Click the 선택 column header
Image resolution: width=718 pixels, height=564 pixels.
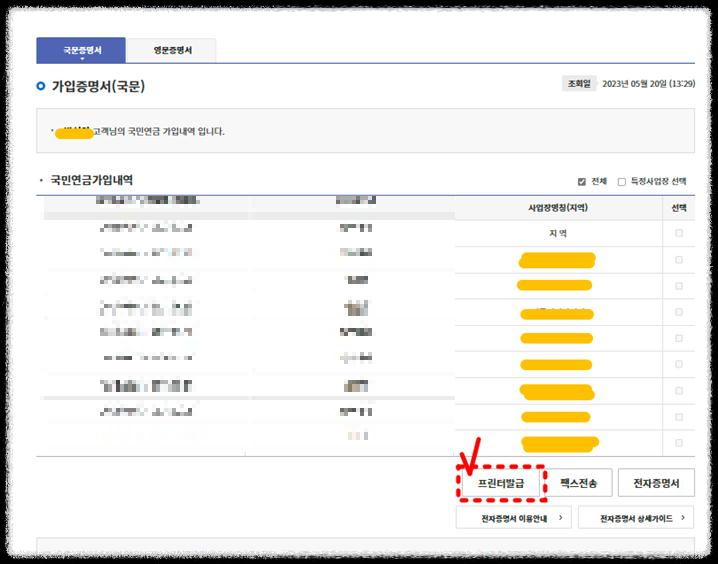click(679, 208)
